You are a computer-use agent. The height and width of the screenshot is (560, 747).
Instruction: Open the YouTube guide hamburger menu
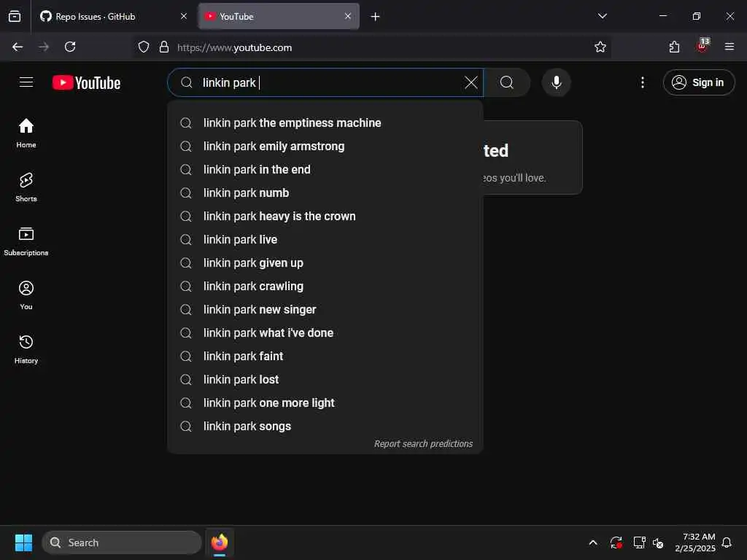click(x=26, y=82)
